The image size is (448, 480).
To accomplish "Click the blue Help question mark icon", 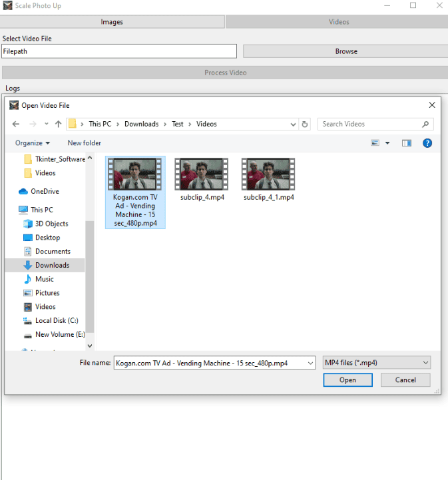I will (427, 143).
